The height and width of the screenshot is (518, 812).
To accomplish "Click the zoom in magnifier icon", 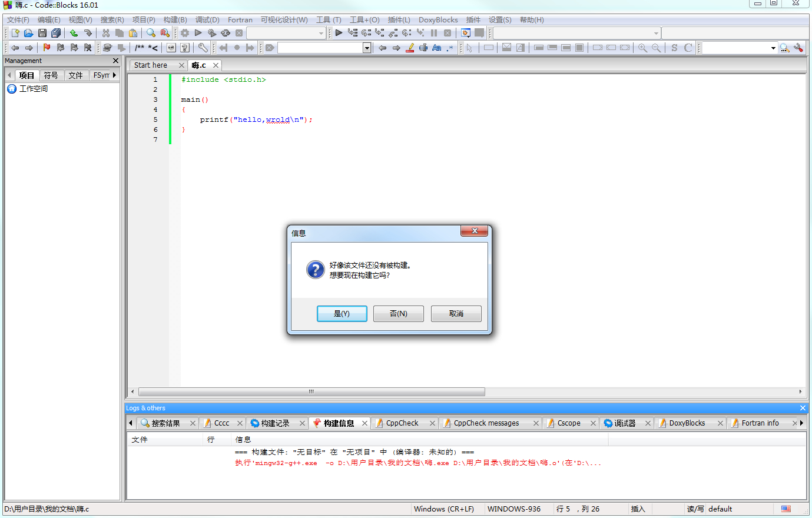I will [642, 48].
